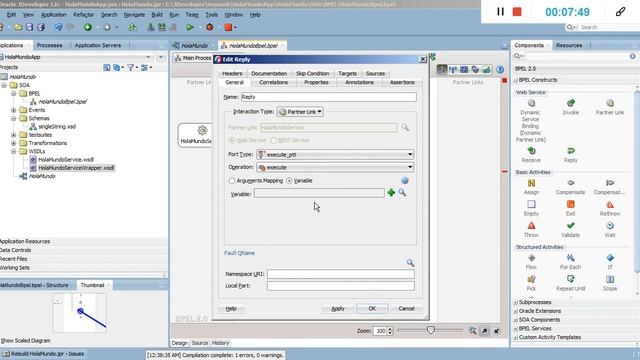Switch to the Source editor tab

click(200, 343)
